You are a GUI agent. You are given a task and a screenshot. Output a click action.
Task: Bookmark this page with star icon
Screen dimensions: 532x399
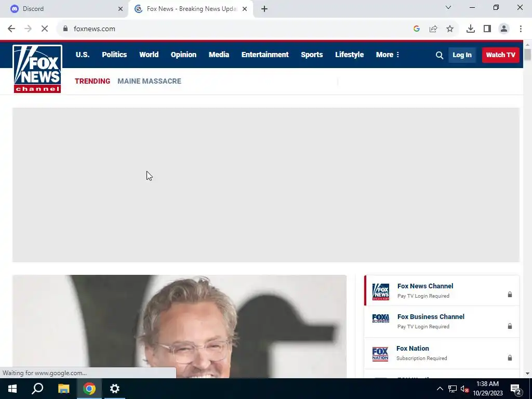tap(450, 29)
